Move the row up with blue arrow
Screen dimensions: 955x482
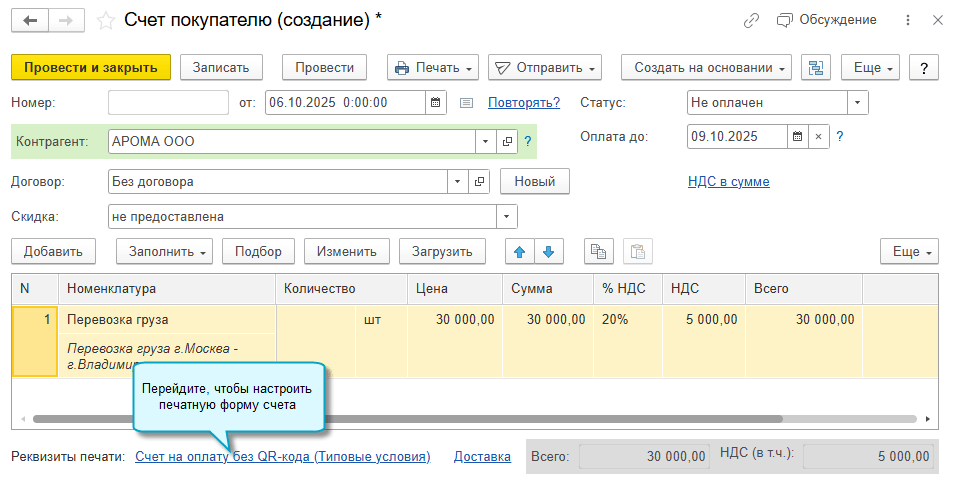[x=519, y=252]
